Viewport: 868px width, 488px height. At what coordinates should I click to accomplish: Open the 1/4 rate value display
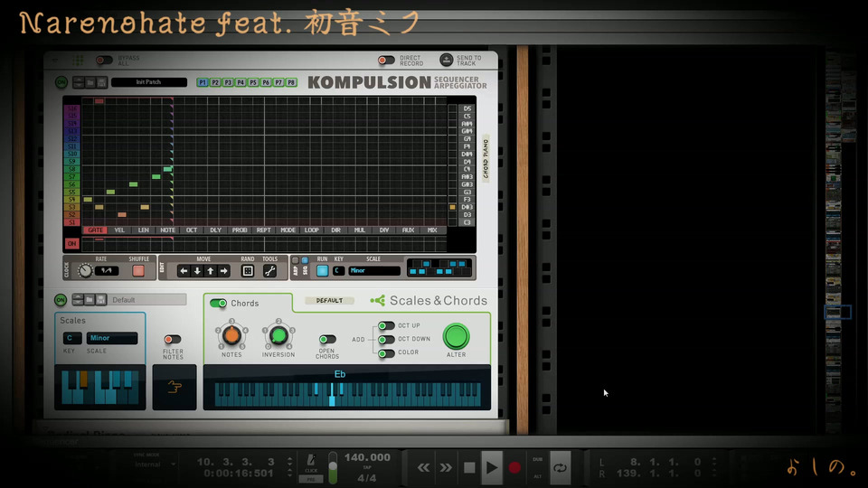107,270
